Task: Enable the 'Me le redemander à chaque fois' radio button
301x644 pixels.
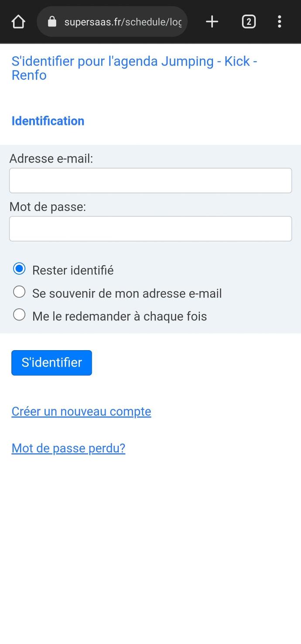Action: 19,314
